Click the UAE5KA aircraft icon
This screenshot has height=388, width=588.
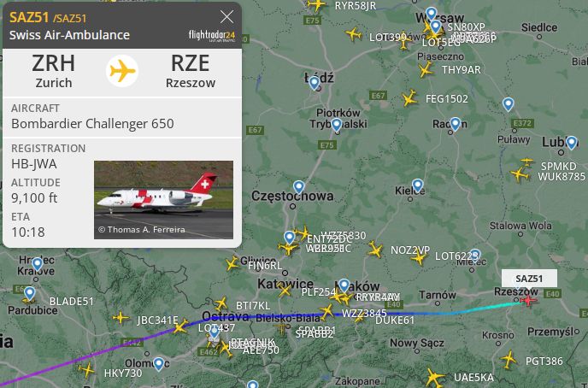435,378
